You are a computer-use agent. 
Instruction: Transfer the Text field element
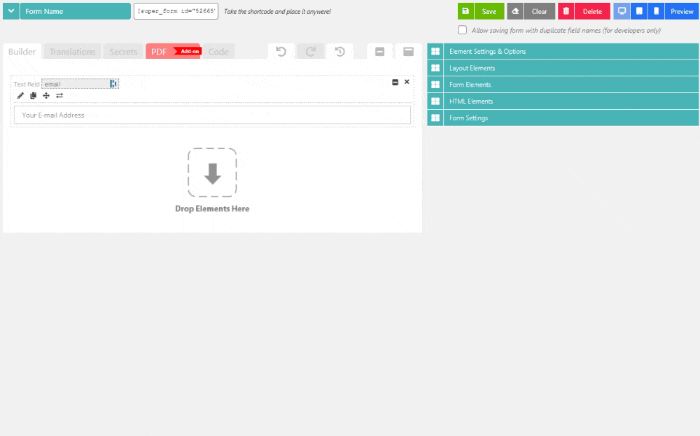(x=59, y=96)
